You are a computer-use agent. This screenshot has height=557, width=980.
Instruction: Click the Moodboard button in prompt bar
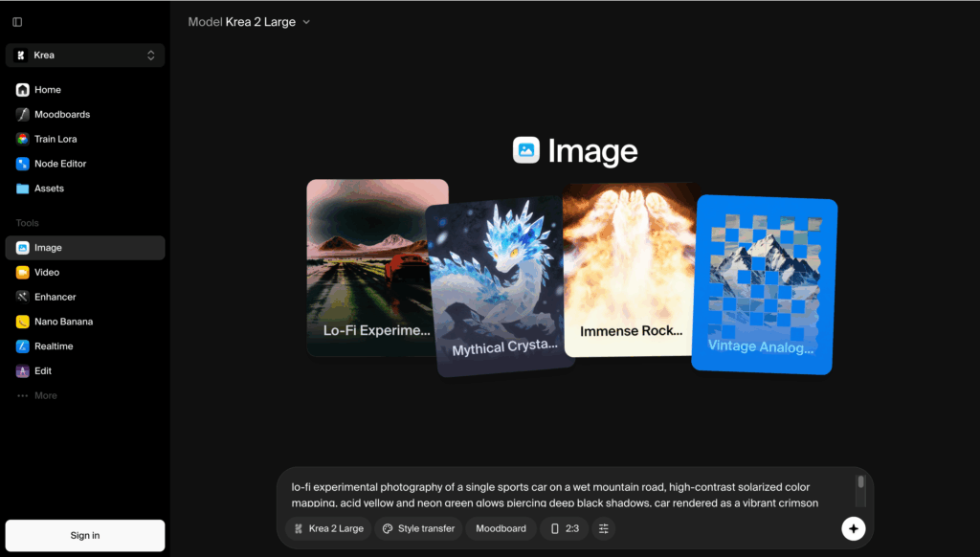(x=501, y=529)
